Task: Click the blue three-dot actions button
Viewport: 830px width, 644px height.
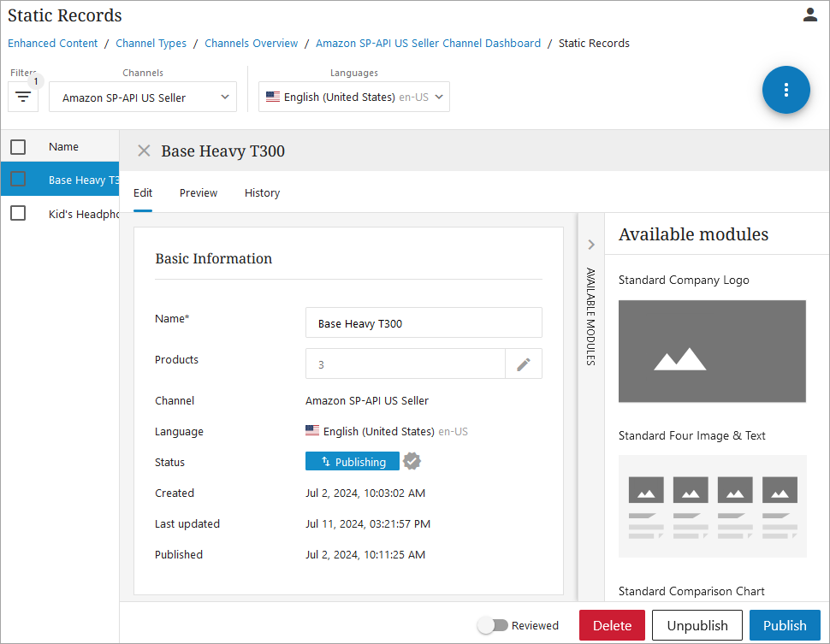Action: tap(786, 90)
